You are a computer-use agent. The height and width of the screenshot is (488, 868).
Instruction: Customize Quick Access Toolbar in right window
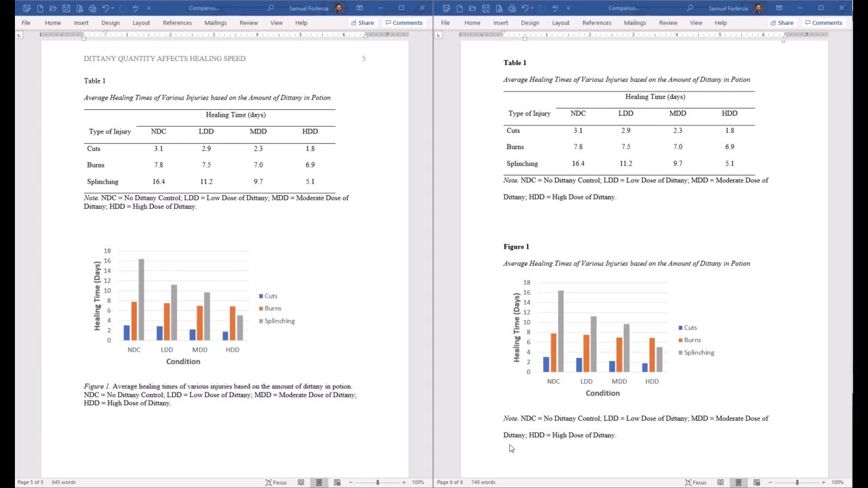point(568,8)
